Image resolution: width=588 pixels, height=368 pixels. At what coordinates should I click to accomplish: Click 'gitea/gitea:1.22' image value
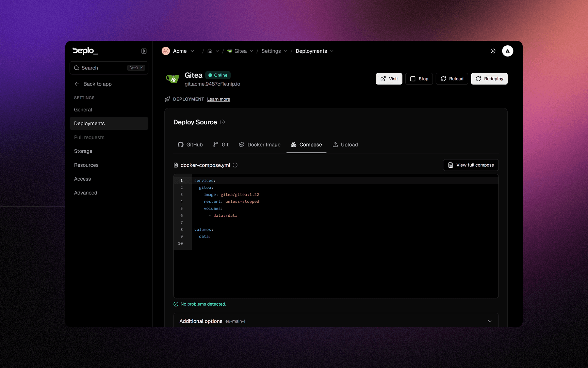point(240,195)
